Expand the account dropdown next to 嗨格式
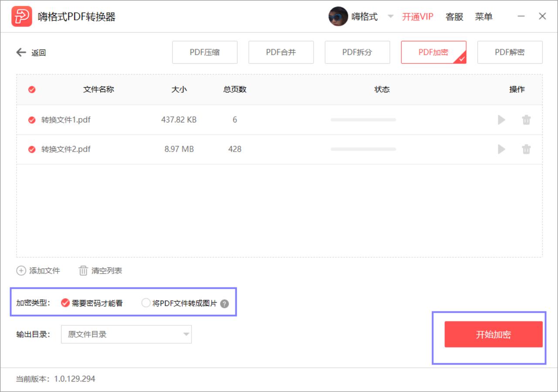Viewport: 558px width, 392px height. tap(391, 16)
